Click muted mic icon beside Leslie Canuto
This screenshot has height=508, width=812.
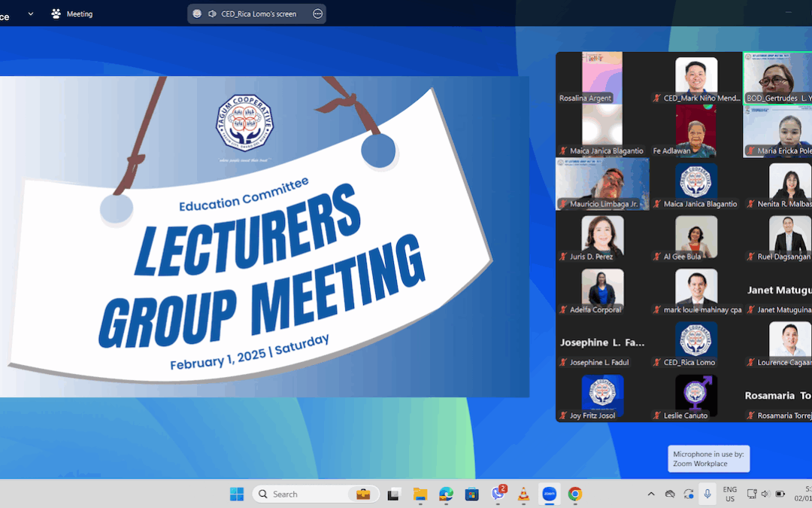tap(656, 415)
